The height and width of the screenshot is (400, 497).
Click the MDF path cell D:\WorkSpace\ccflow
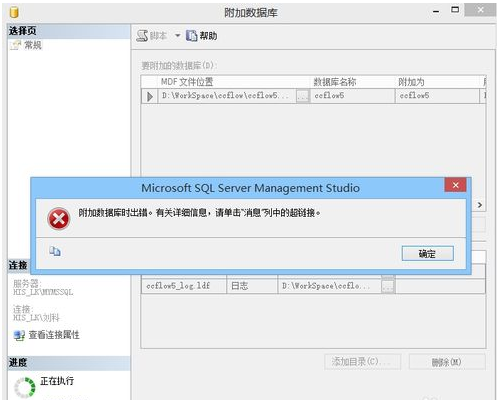click(x=227, y=96)
